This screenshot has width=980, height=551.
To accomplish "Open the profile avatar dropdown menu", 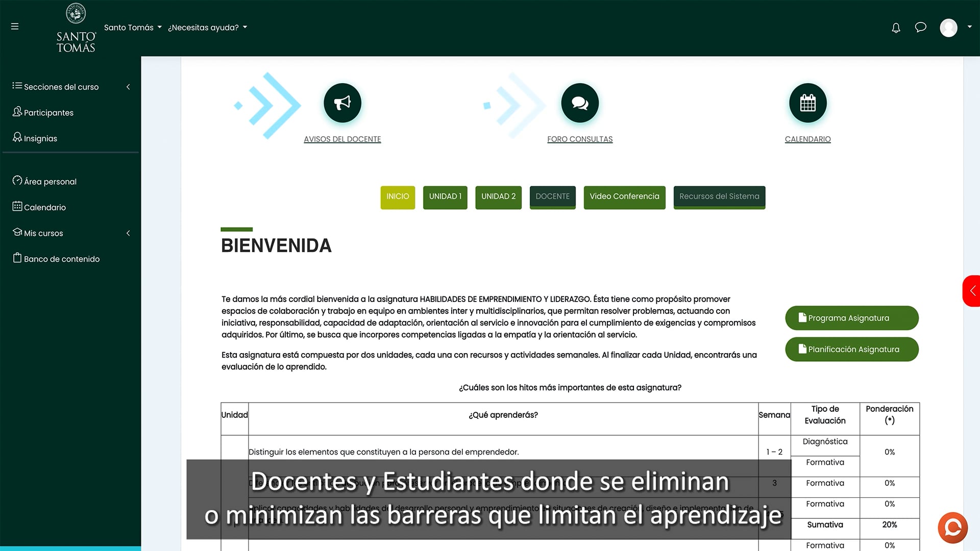I will pyautogui.click(x=948, y=28).
